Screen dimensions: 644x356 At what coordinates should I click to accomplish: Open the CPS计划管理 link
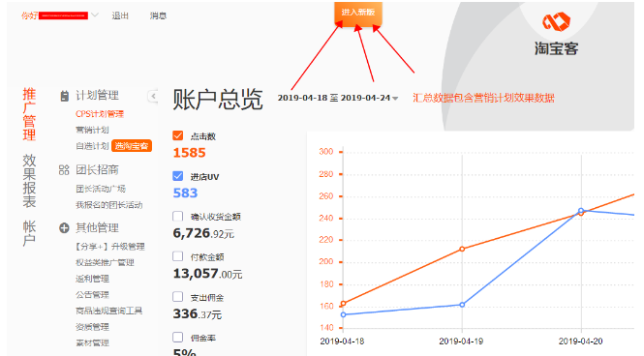(x=100, y=114)
